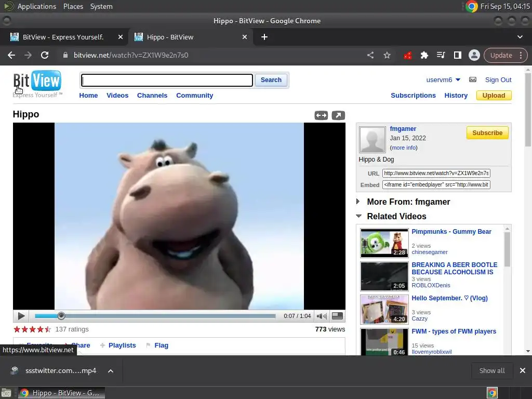Open Hello September (Vlog) thumbnail
This screenshot has width=532, height=399.
pyautogui.click(x=384, y=310)
